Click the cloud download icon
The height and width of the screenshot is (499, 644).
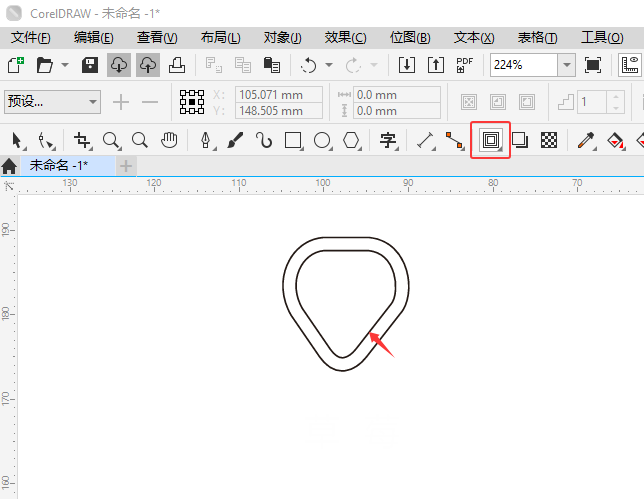tap(119, 65)
